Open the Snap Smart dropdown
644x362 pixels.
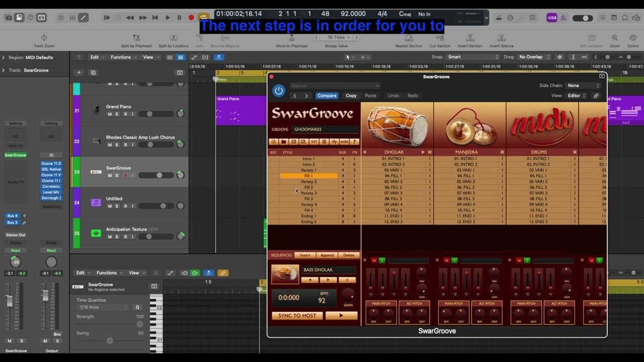tap(473, 57)
